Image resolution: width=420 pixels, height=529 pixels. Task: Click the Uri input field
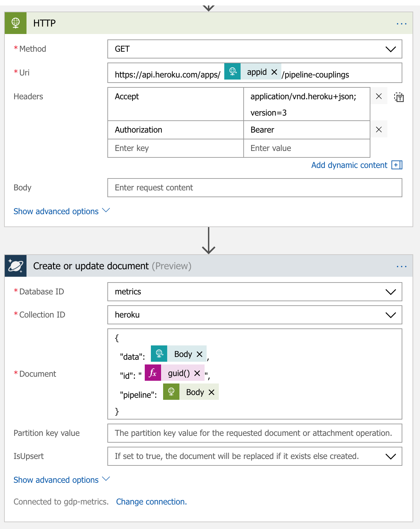coord(255,73)
